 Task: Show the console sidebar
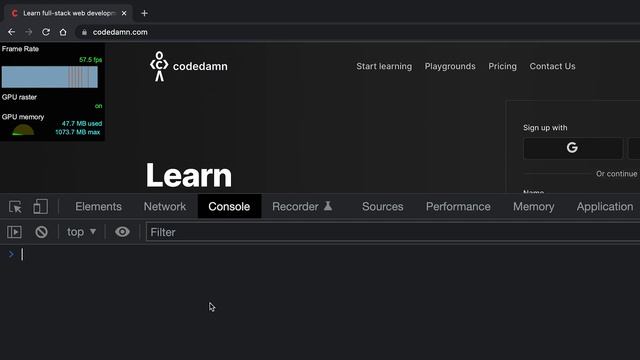[x=15, y=232]
